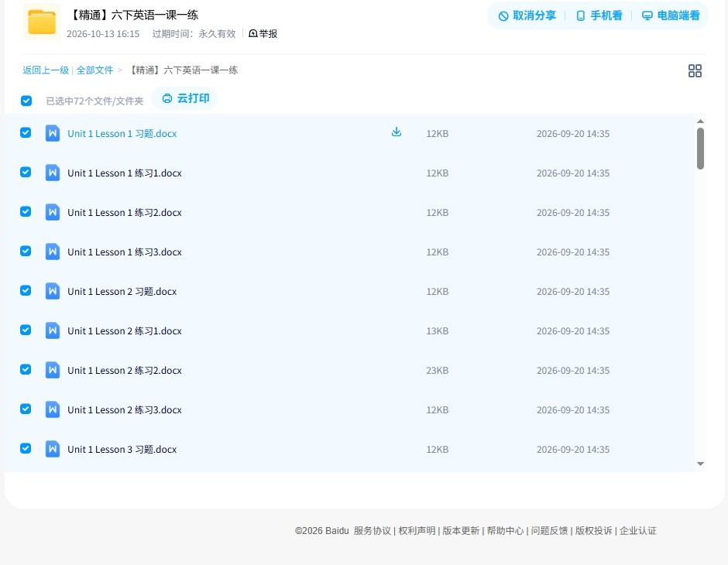Open the view on PC client (电脑端看) option

pos(671,15)
